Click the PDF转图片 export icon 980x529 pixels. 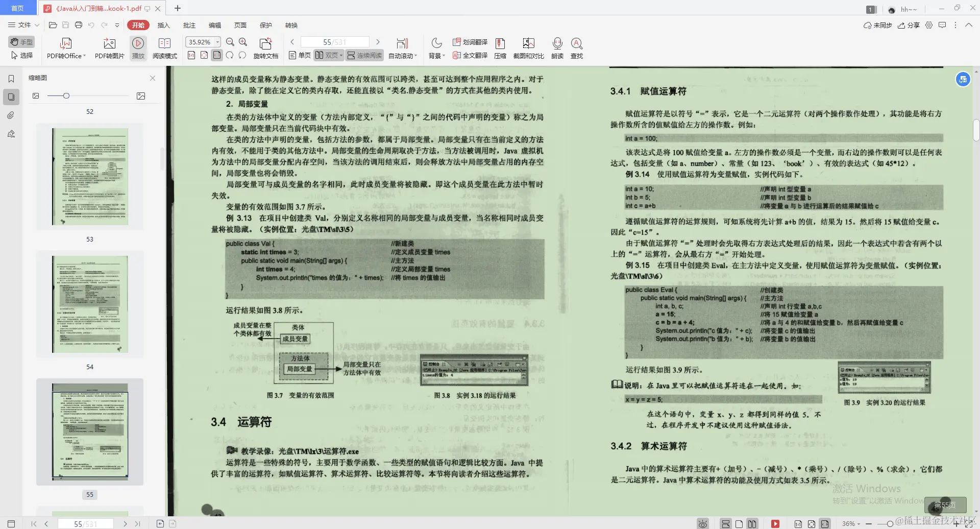click(x=109, y=47)
